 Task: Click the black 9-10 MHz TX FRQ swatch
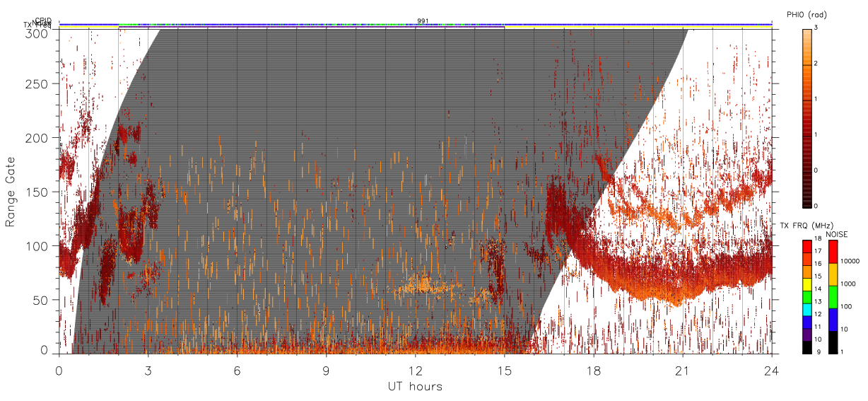807,347
